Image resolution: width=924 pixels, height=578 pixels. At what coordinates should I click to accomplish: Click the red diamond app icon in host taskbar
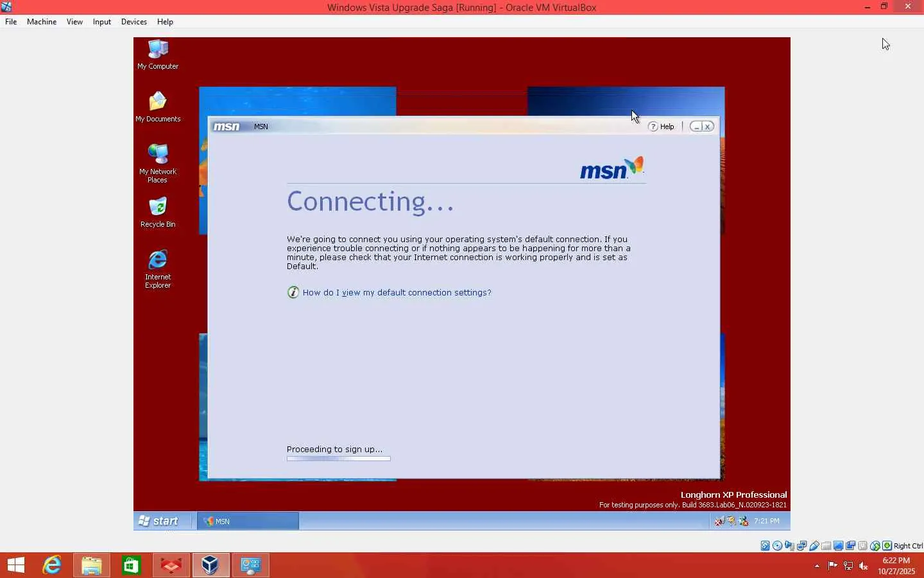171,565
